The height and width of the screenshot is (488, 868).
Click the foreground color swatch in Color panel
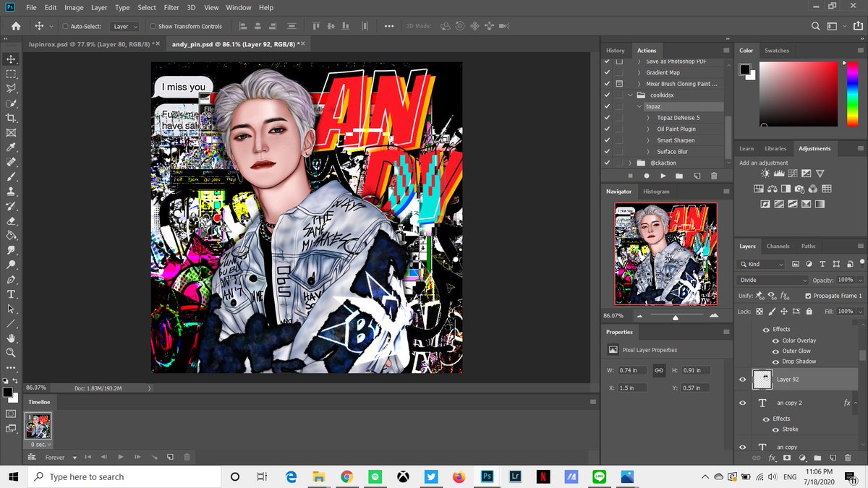point(744,69)
